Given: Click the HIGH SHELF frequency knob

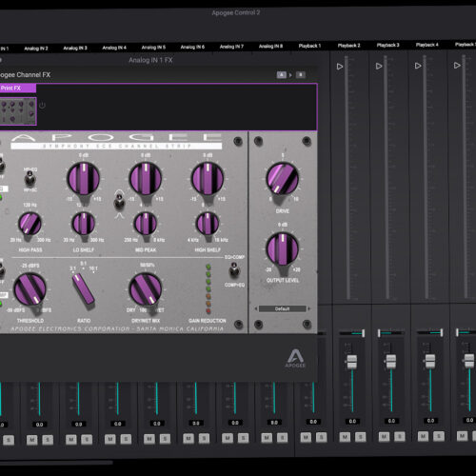Looking at the screenshot, I should point(208,224).
